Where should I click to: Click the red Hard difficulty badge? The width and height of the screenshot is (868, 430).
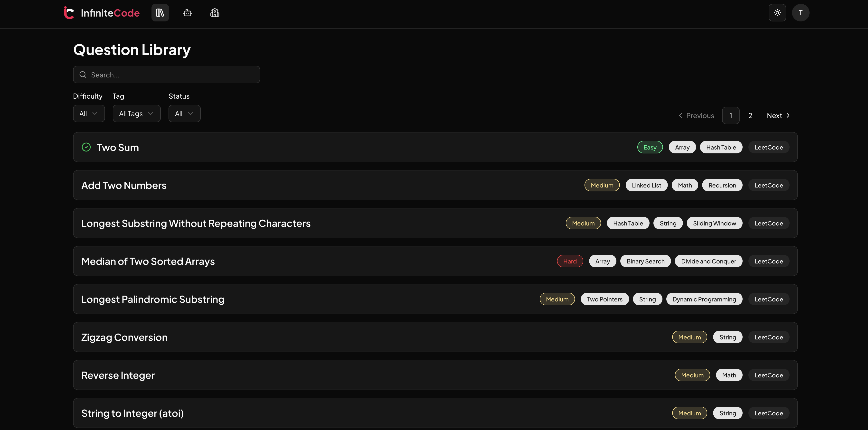tap(570, 261)
